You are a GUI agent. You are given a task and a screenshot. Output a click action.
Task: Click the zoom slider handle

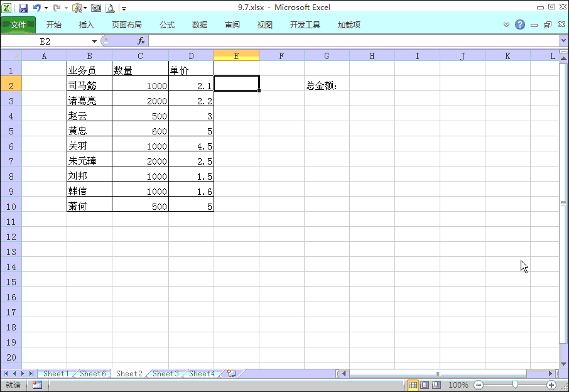click(x=514, y=384)
